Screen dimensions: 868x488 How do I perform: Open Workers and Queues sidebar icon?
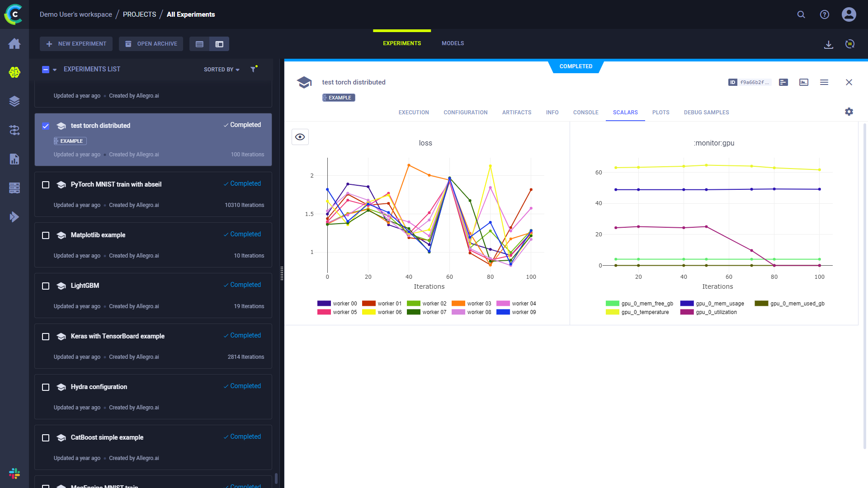[14, 188]
